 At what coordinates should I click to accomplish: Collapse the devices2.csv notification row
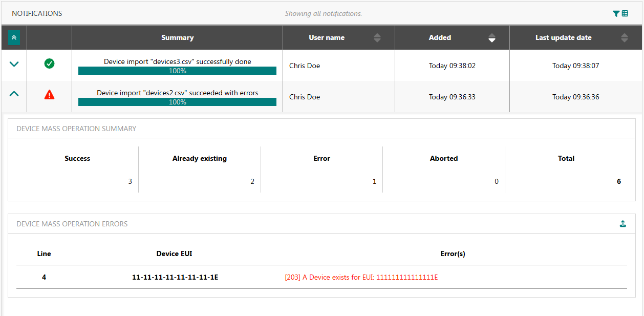coord(14,94)
